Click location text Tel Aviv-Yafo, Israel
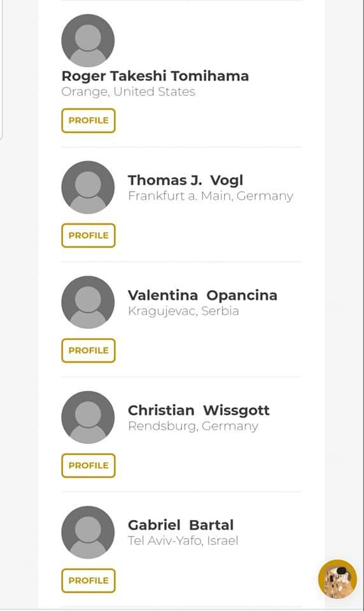 pyautogui.click(x=183, y=541)
